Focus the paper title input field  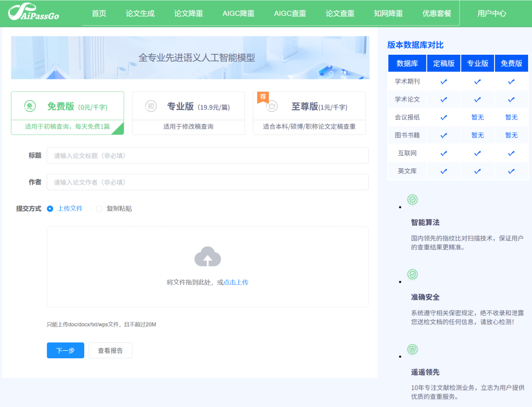207,156
